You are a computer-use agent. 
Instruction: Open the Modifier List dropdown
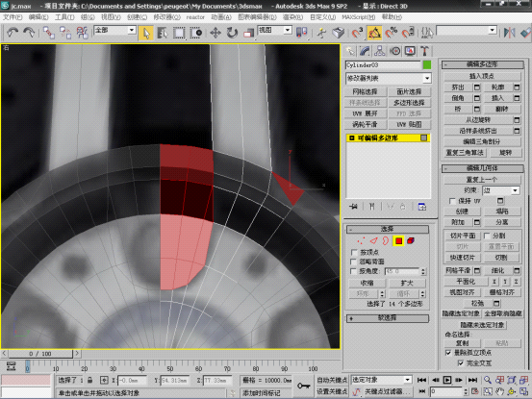pyautogui.click(x=389, y=78)
